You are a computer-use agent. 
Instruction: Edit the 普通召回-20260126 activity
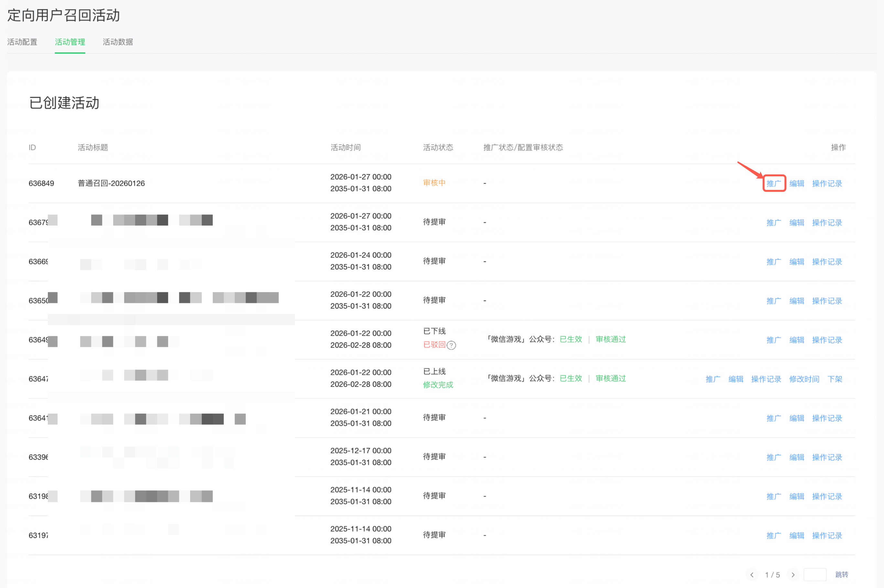click(797, 184)
